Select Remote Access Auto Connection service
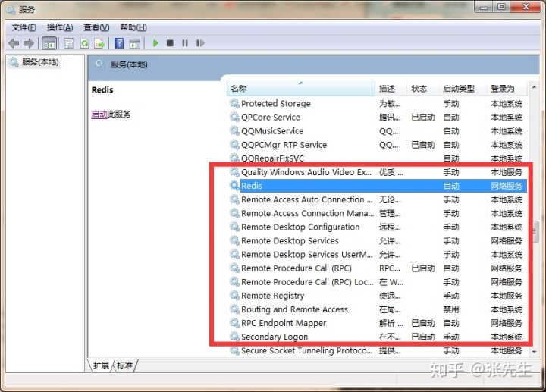Screen dimensions: 546x392 pos(378,199)
